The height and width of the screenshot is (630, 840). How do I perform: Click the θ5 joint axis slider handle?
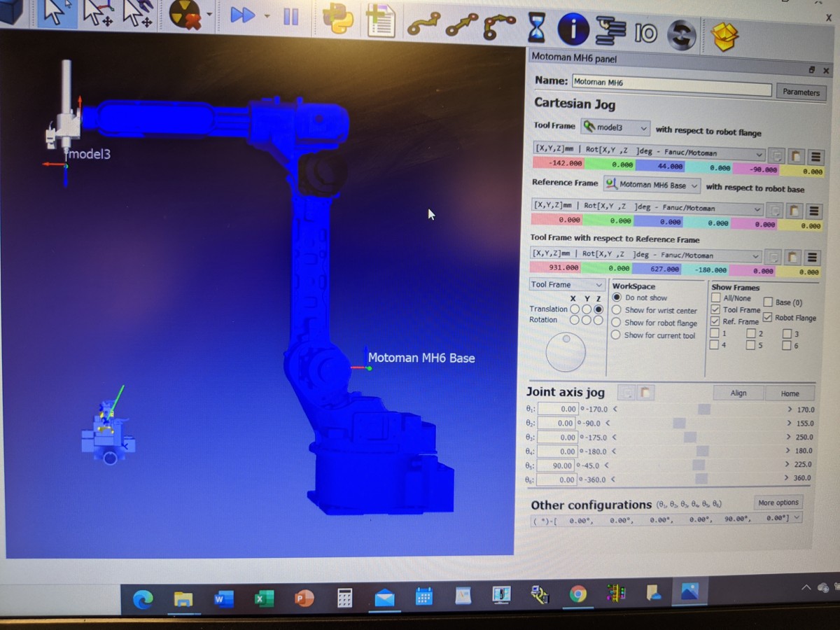(698, 465)
